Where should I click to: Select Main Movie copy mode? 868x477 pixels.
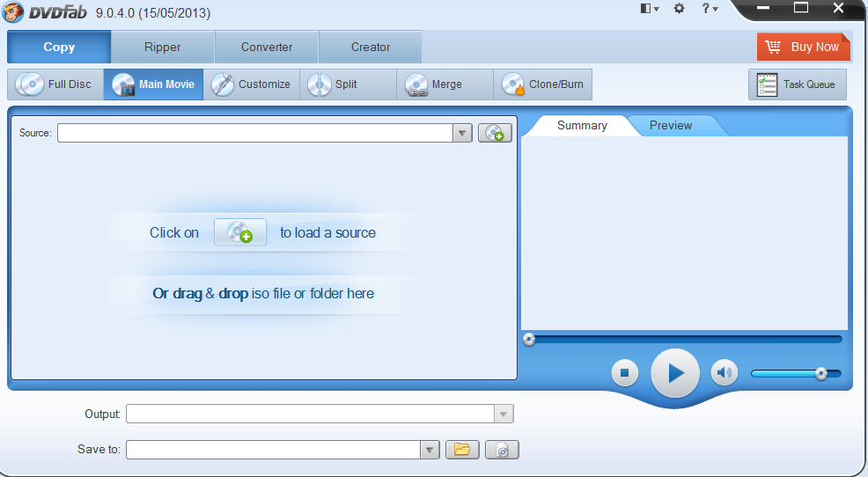pyautogui.click(x=153, y=84)
